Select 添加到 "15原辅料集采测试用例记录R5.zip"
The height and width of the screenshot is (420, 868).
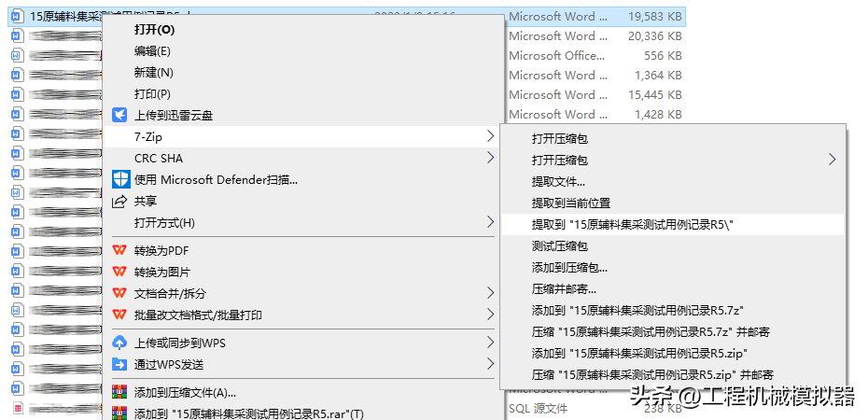point(640,353)
